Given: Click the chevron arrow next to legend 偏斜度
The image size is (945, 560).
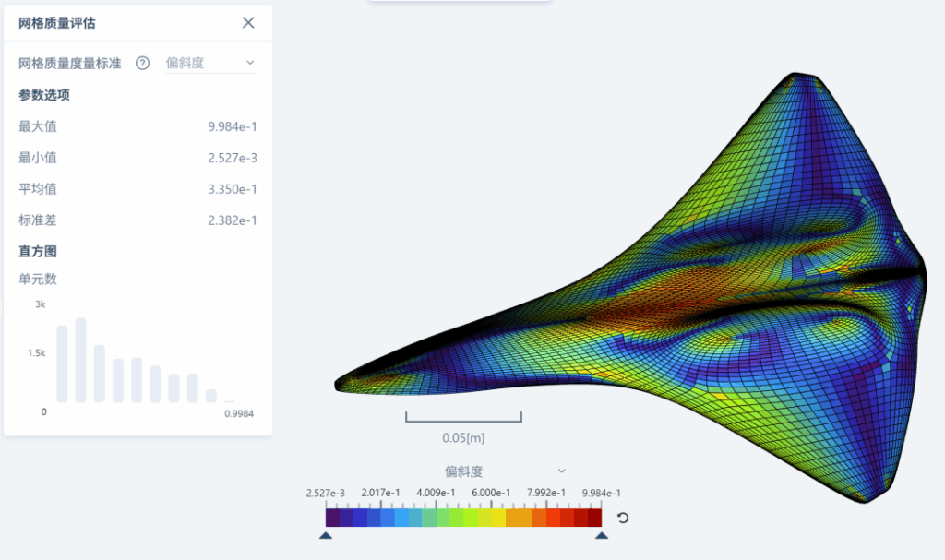Looking at the screenshot, I should point(561,471).
